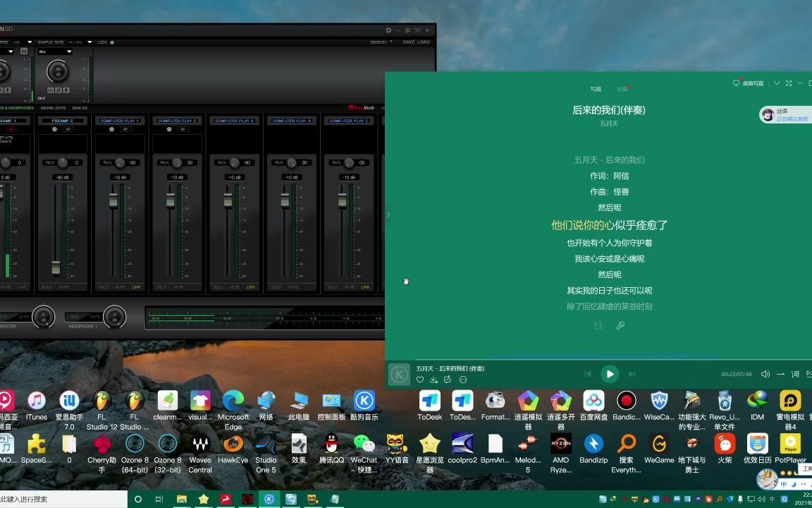Click the Kugou album cover thumbnail
Viewport: 812px width, 508px height.
pos(399,374)
